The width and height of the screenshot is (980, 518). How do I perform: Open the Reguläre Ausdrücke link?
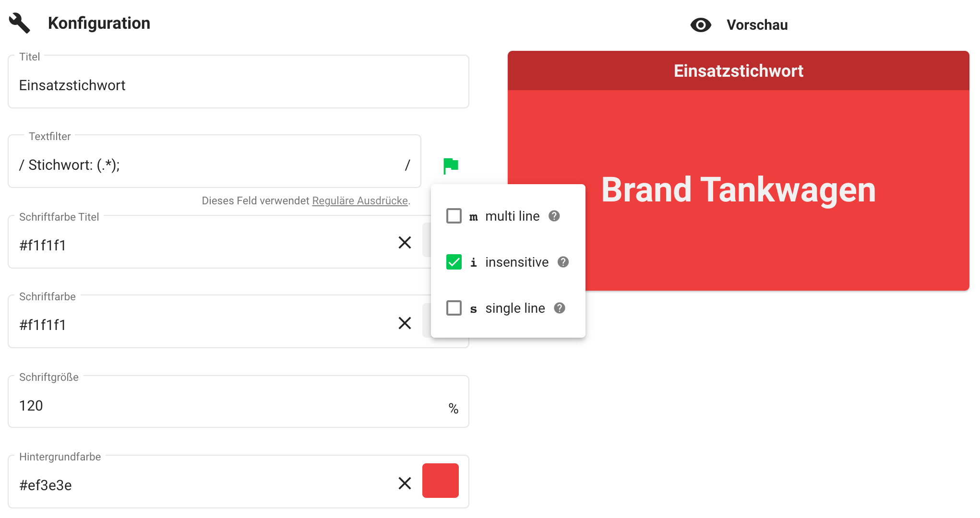pyautogui.click(x=359, y=201)
